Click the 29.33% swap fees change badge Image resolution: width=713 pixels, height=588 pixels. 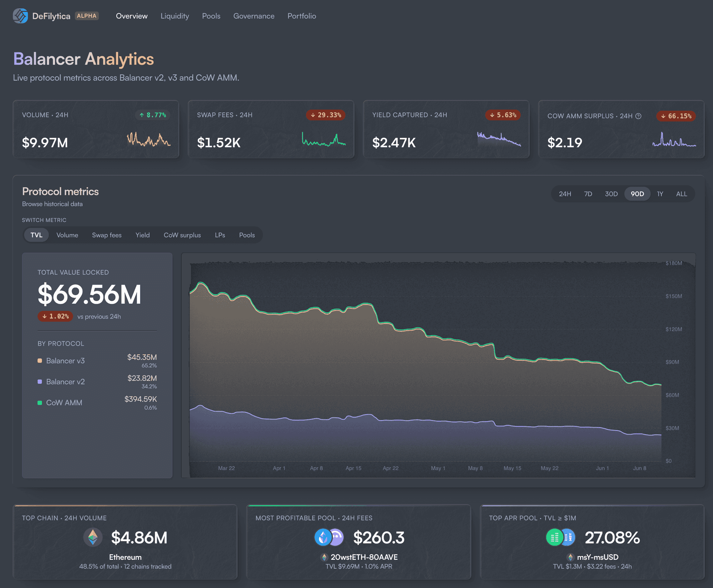point(326,115)
